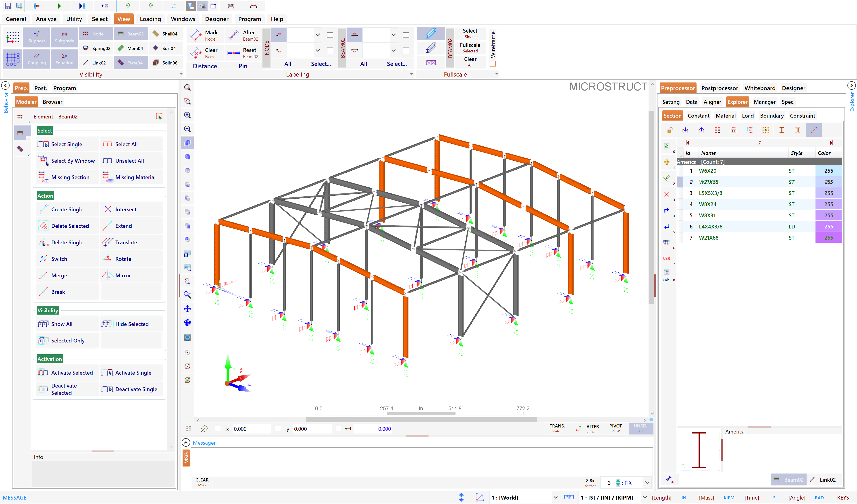Click the Clear Node icon
This screenshot has width=857, height=504.
click(196, 53)
